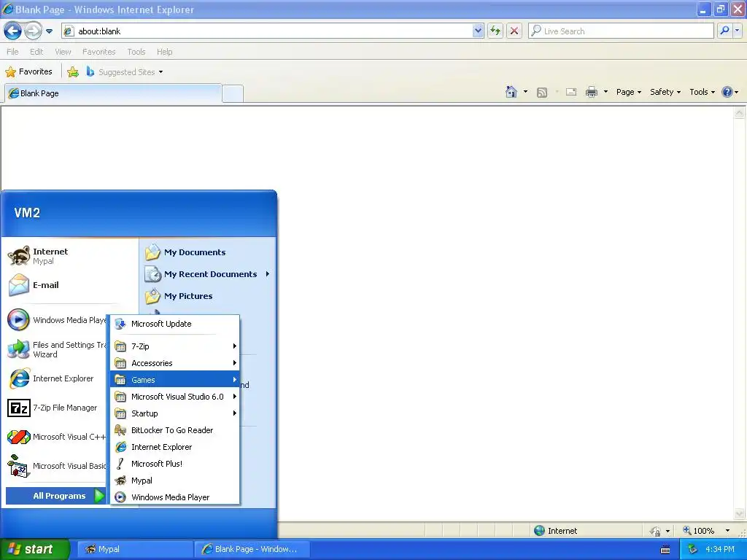747x560 pixels.
Task: Open the Safety command menu
Action: pyautogui.click(x=665, y=92)
